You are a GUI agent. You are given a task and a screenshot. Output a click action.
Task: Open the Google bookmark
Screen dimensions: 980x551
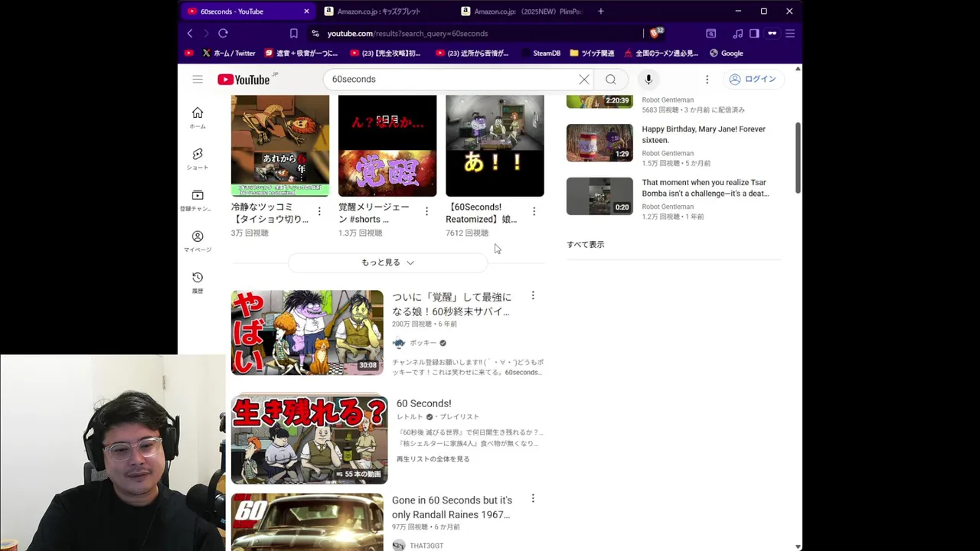pos(726,53)
